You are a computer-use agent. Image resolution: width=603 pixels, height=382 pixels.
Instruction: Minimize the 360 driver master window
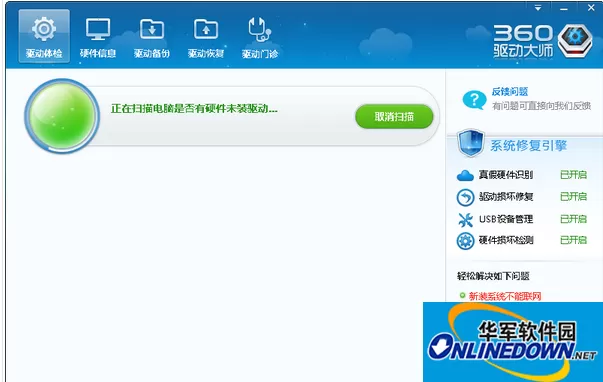pos(564,8)
